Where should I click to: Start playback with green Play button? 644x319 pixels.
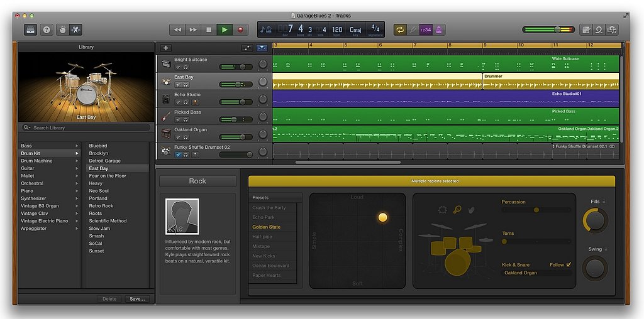pyautogui.click(x=225, y=30)
